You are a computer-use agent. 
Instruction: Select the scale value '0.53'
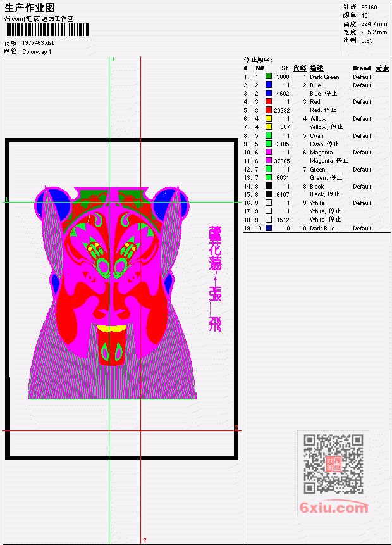tap(367, 41)
